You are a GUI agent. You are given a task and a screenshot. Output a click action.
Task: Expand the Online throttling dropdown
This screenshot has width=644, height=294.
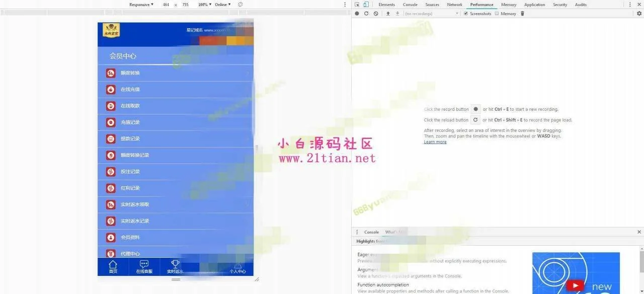click(222, 5)
